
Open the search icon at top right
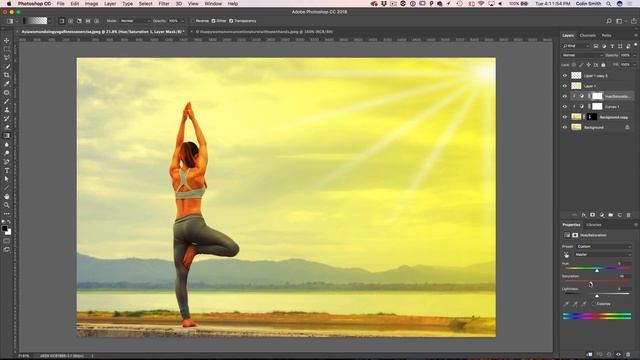tap(609, 21)
